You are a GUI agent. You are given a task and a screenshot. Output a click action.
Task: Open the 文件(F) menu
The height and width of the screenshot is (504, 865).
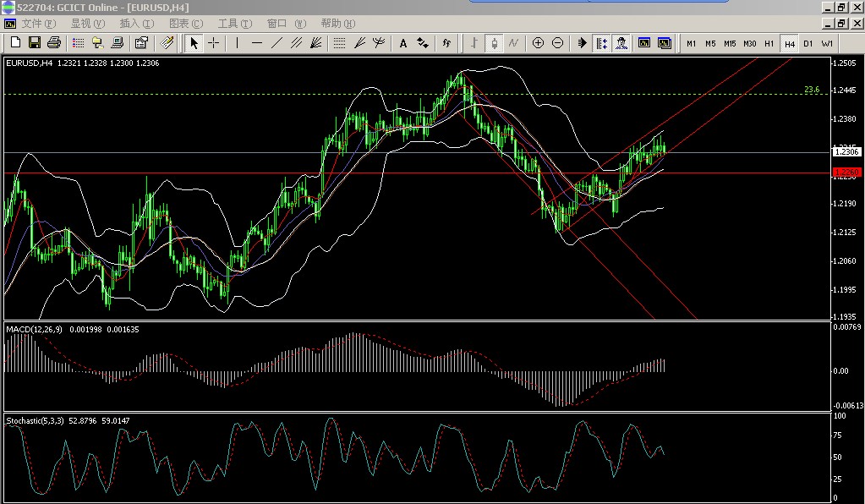(x=39, y=23)
